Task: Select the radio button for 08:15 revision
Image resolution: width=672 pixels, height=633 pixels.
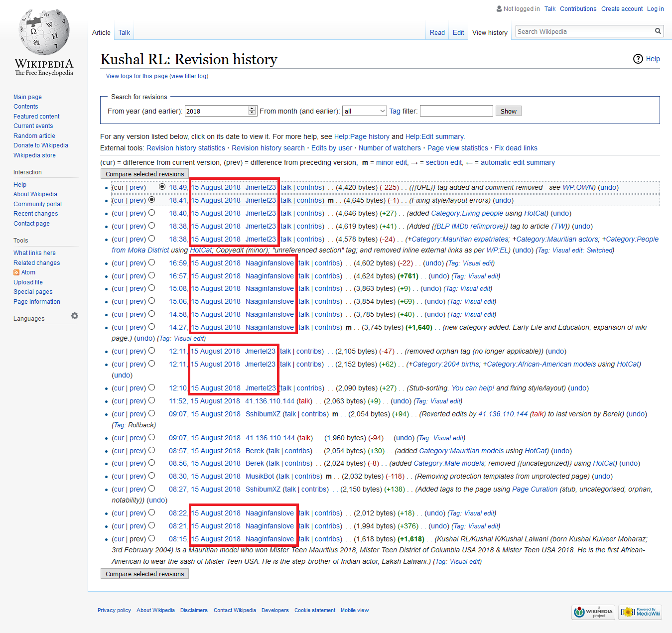Action: click(152, 538)
